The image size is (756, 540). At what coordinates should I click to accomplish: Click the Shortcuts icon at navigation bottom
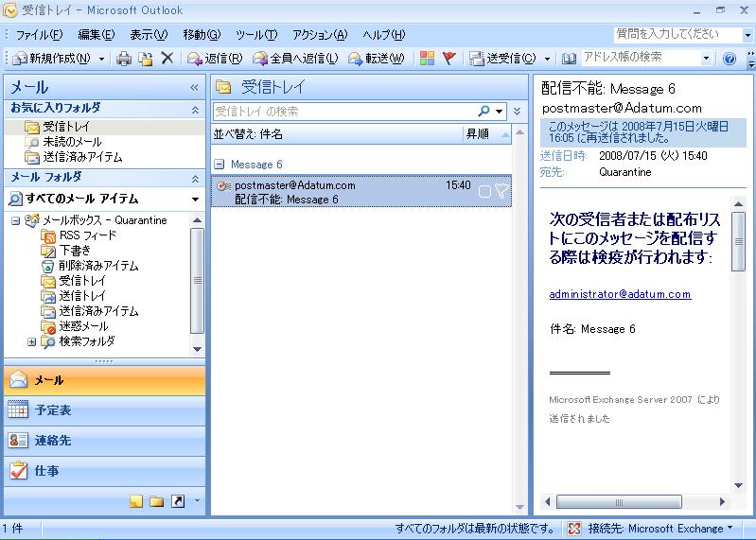[178, 501]
